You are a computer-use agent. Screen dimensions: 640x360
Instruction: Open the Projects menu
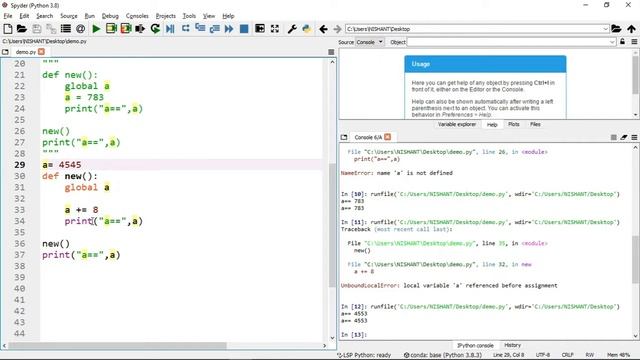coord(166,16)
